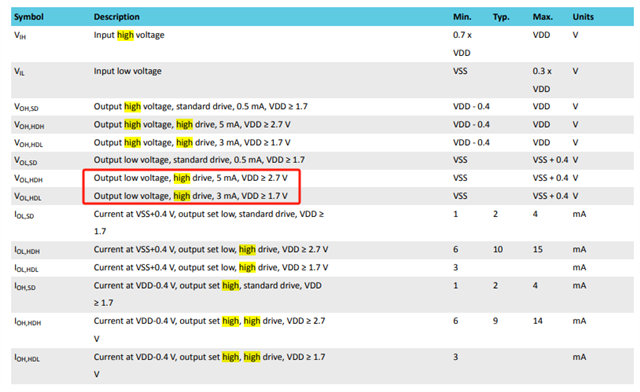The image size is (640, 392).
Task: Click 'Input high voltage' description
Action: pos(129,35)
